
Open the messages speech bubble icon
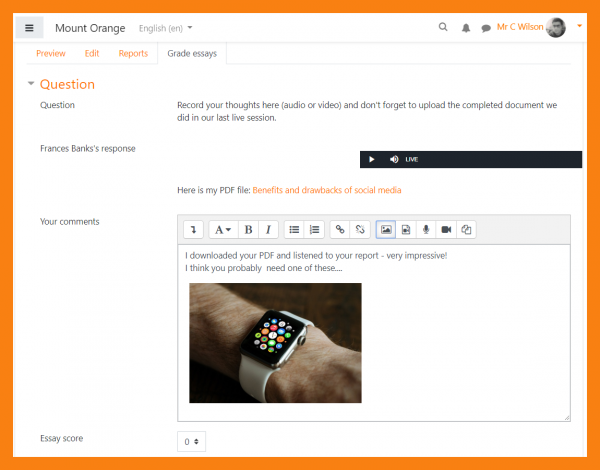[486, 28]
